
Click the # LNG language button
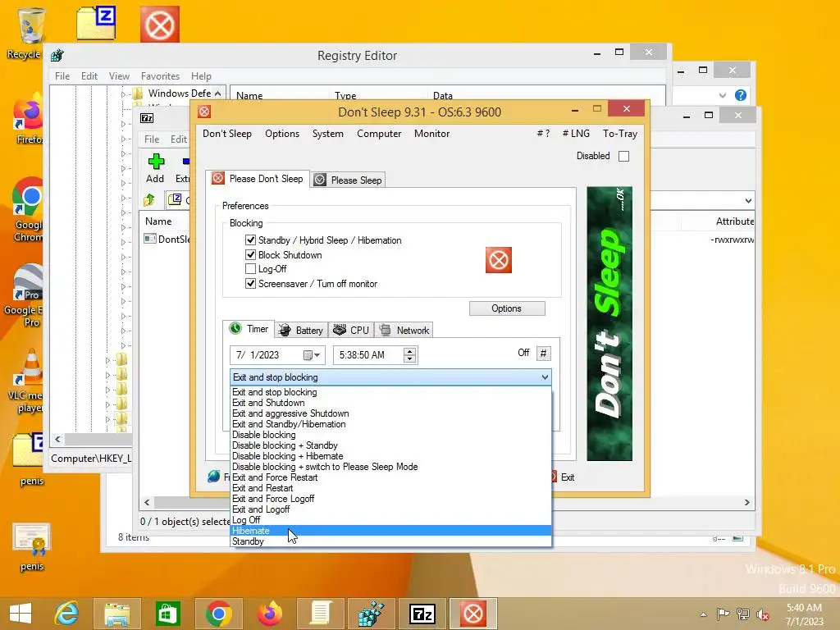pyautogui.click(x=576, y=134)
